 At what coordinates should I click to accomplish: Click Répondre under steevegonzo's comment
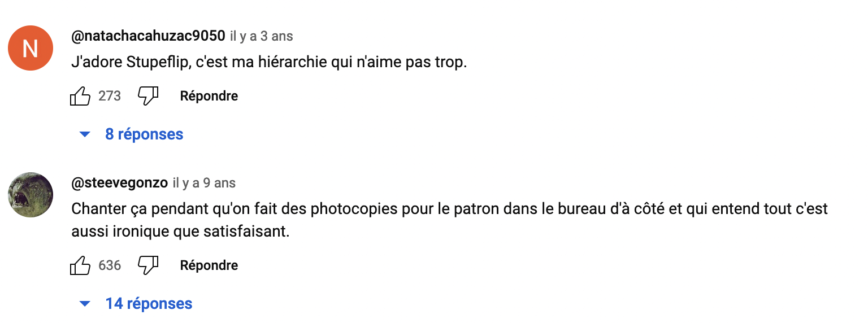point(209,265)
